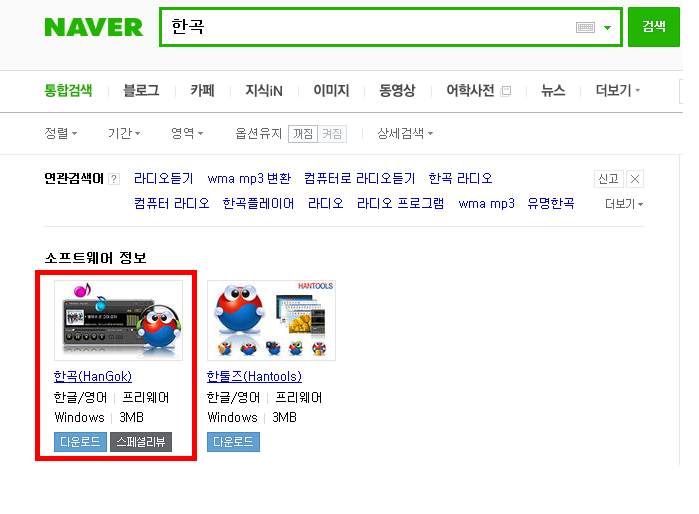Download 한곡(HanGok) with 다운로드 button
The height and width of the screenshot is (514, 699).
tap(80, 442)
